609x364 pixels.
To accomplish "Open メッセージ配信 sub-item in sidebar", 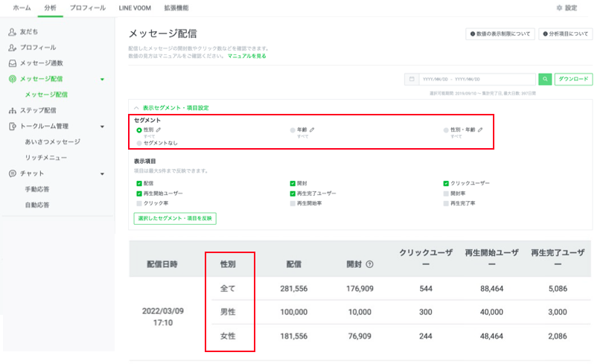I will pyautogui.click(x=46, y=95).
